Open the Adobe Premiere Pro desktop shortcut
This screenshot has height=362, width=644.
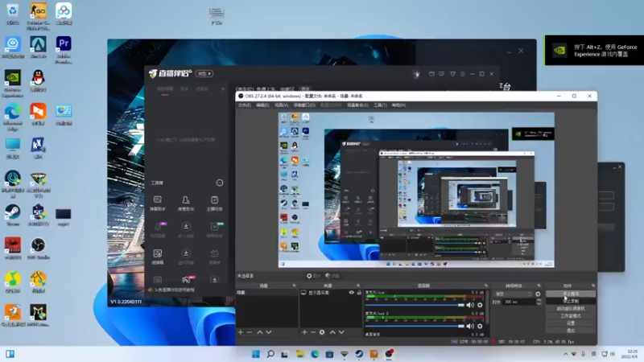(x=64, y=50)
